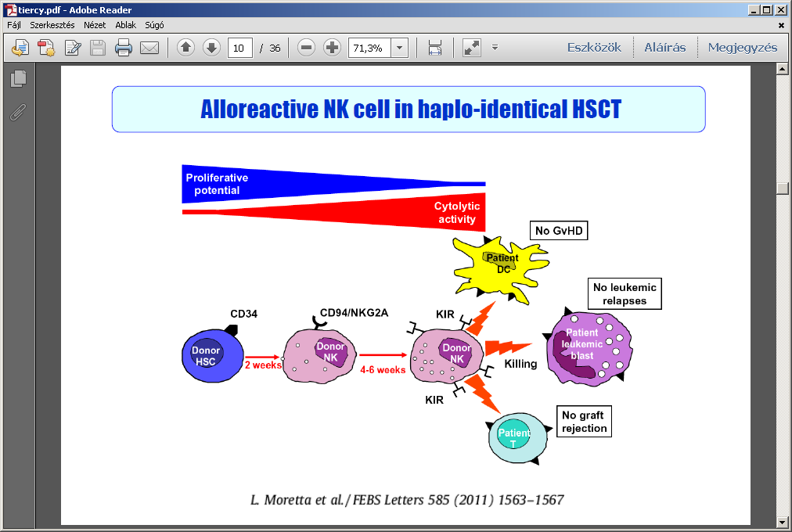
Task: Toggle read mode full-screen icon
Action: 472,48
